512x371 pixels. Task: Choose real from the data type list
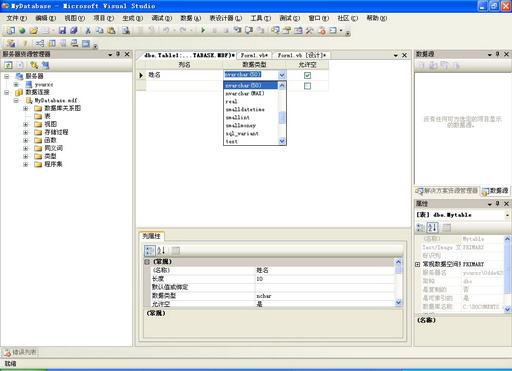pyautogui.click(x=251, y=102)
